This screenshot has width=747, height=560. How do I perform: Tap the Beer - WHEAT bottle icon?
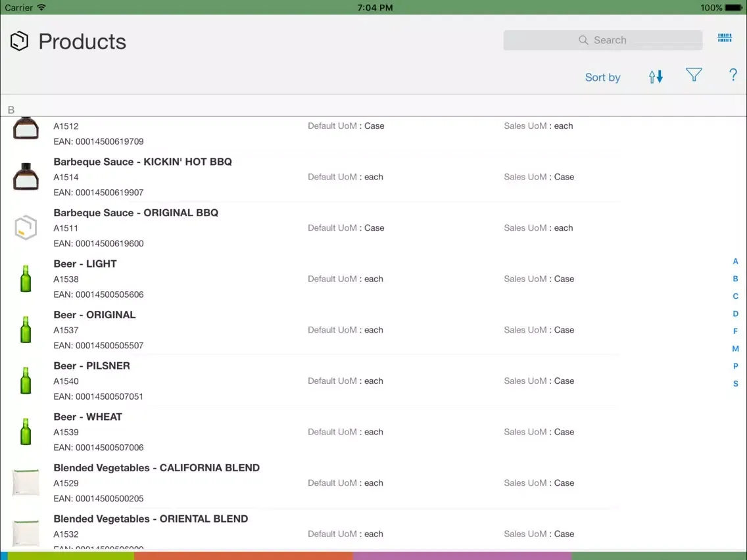click(26, 432)
